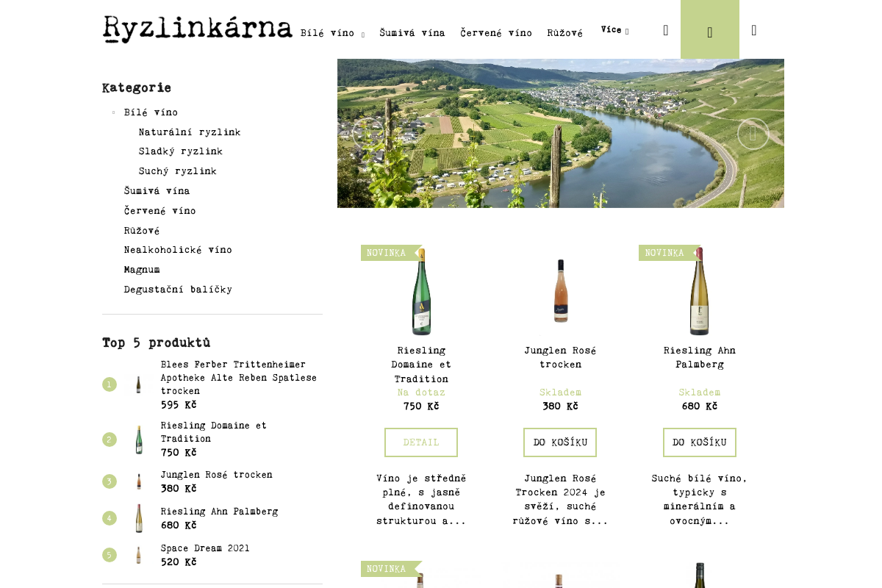
Task: Open the Degustační balíčky category link
Action: (178, 289)
